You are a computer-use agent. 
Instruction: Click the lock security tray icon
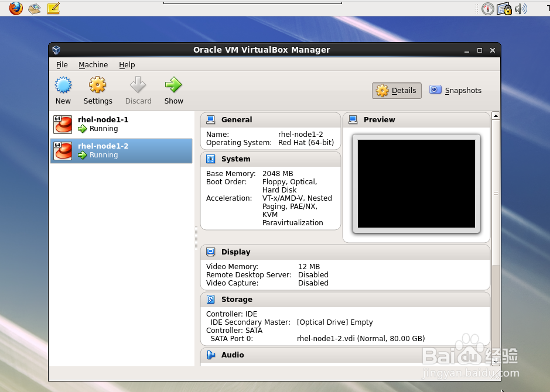504,9
